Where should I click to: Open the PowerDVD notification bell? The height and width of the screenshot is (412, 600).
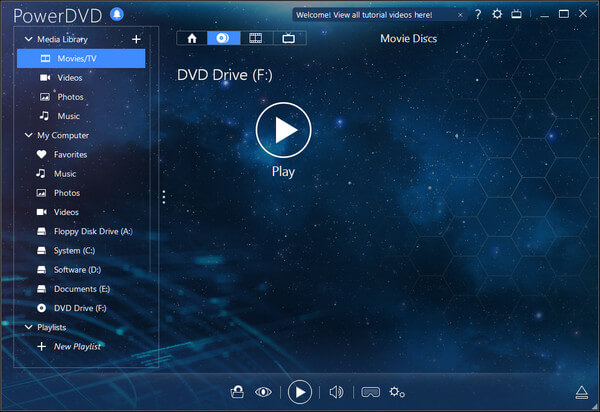coord(117,15)
